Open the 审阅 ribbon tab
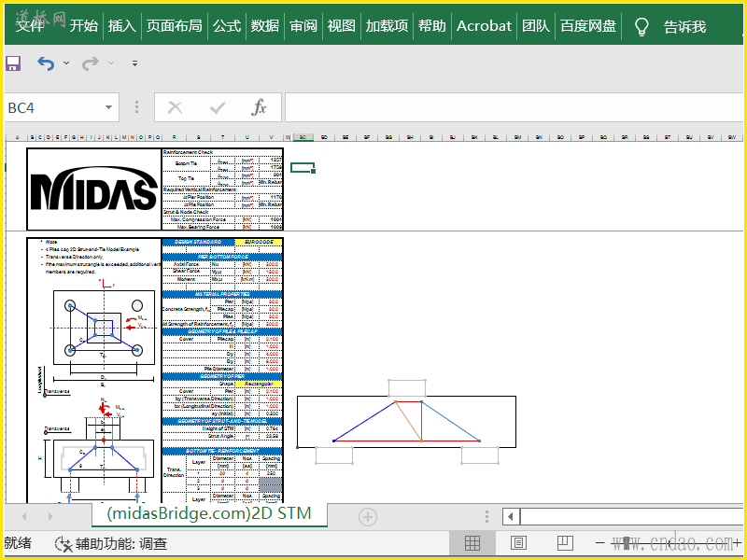Viewport: 747px width, 560px height. click(303, 26)
